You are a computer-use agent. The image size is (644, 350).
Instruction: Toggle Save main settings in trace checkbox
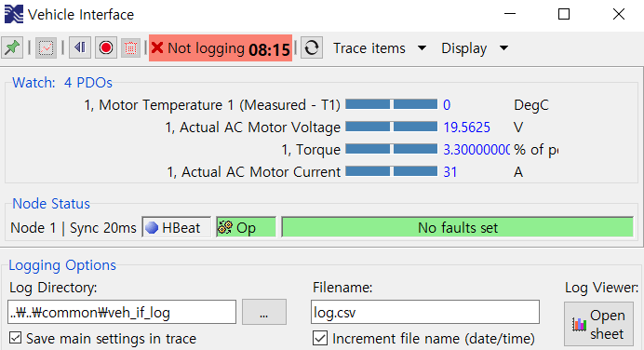point(15,338)
